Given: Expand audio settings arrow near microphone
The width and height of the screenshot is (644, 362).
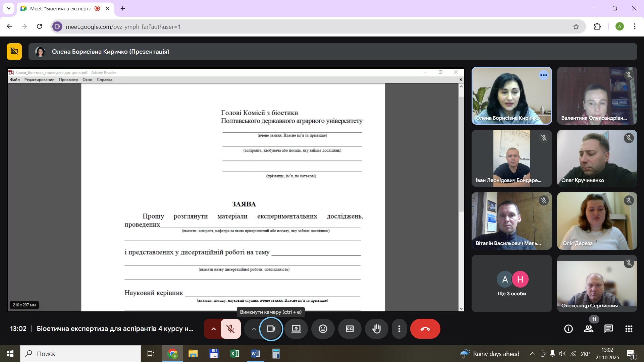Looking at the screenshot, I should [213, 329].
